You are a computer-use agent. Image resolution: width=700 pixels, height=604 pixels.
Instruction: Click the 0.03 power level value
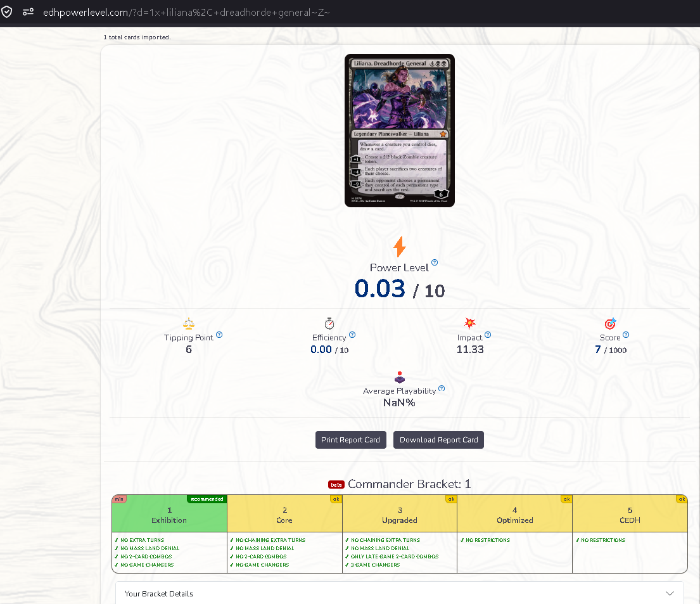pyautogui.click(x=380, y=288)
